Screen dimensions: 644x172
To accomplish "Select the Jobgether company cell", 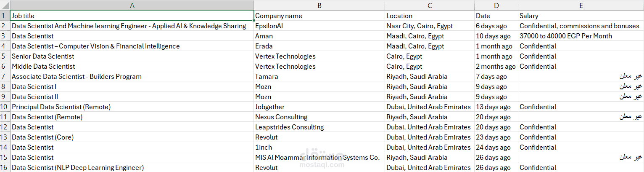I will (x=319, y=107).
